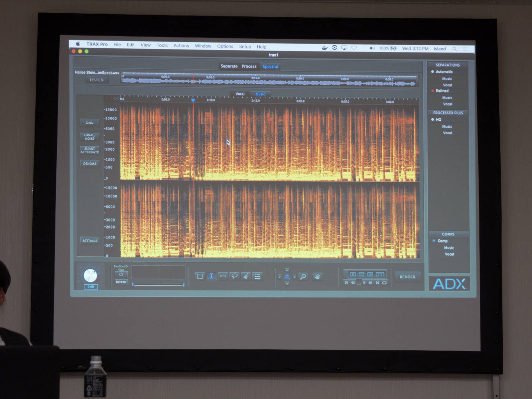
Task: Select Music under HQ processed files
Action: pyautogui.click(x=447, y=126)
